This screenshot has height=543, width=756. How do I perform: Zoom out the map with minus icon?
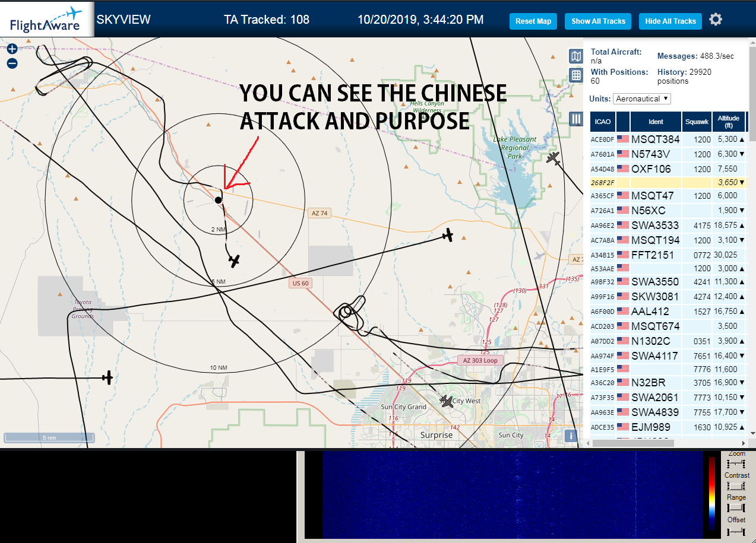pyautogui.click(x=12, y=63)
